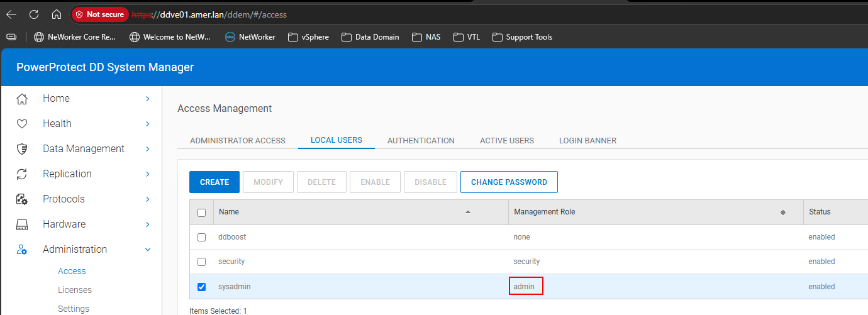868x315 pixels.
Task: Click the Protocols icon in sidebar
Action: (x=22, y=199)
